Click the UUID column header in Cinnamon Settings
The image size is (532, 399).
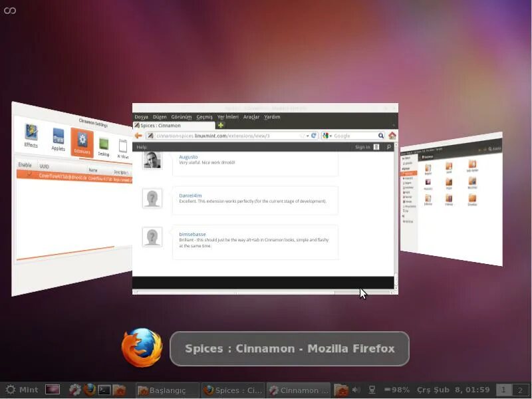click(x=44, y=166)
